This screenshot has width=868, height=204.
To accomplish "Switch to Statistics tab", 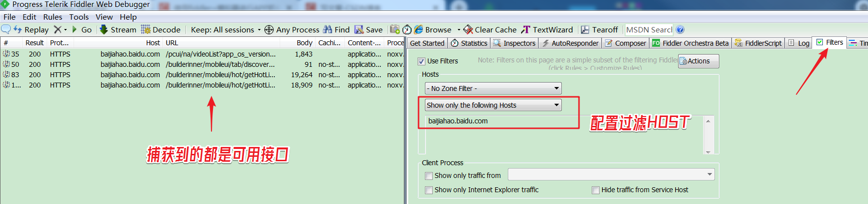I will pos(469,43).
